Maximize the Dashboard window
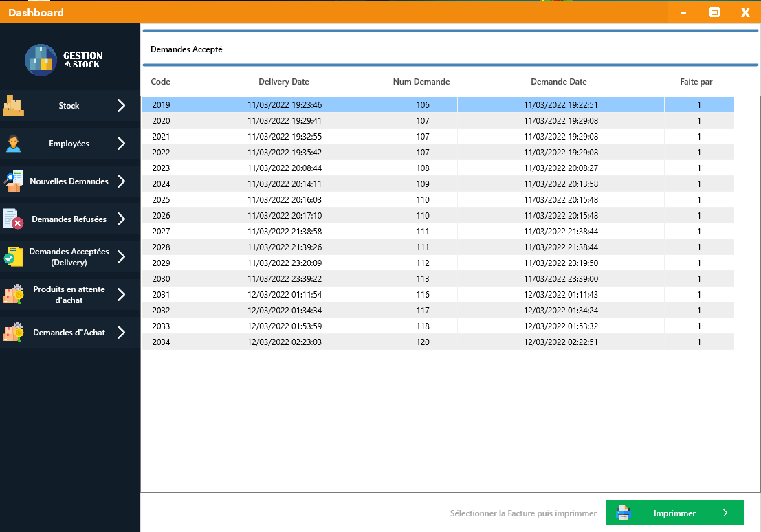Image resolution: width=761 pixels, height=532 pixels. coord(714,12)
